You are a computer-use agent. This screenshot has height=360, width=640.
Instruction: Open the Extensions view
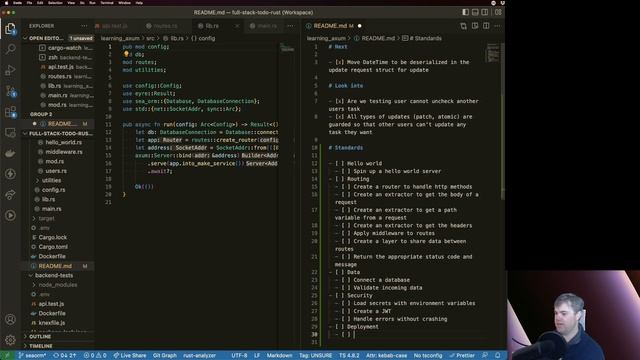(x=10, y=111)
